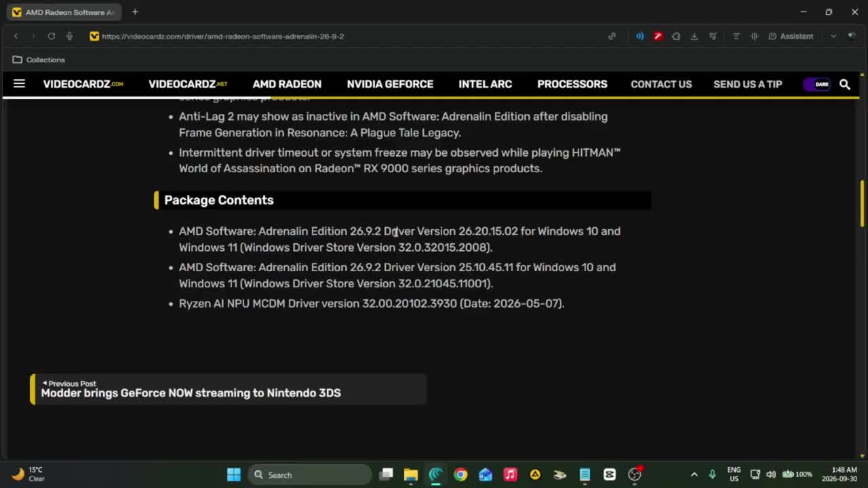Image resolution: width=868 pixels, height=488 pixels.
Task: Click the Anti-Lag 2 known issue text
Action: [393, 125]
